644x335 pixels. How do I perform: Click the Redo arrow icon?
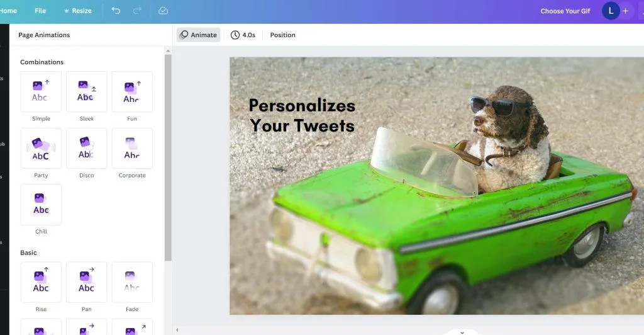coord(137,11)
